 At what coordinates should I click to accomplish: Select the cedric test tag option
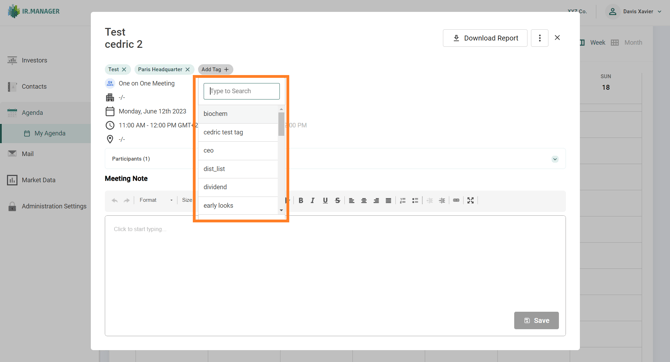(x=238, y=132)
